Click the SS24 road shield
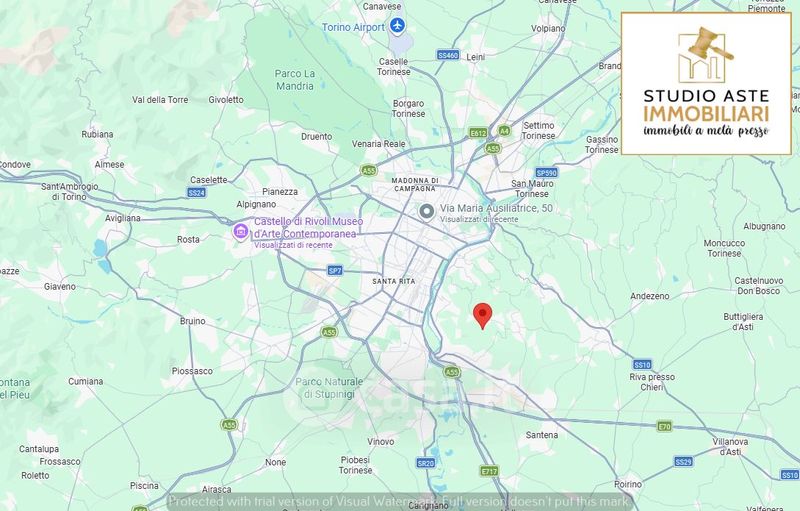 pos(196,193)
